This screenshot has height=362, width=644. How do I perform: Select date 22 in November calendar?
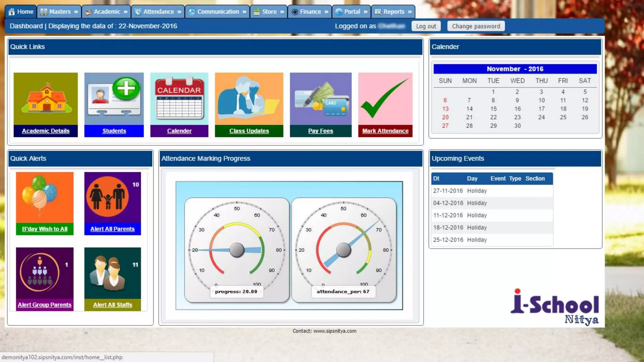pos(493,117)
